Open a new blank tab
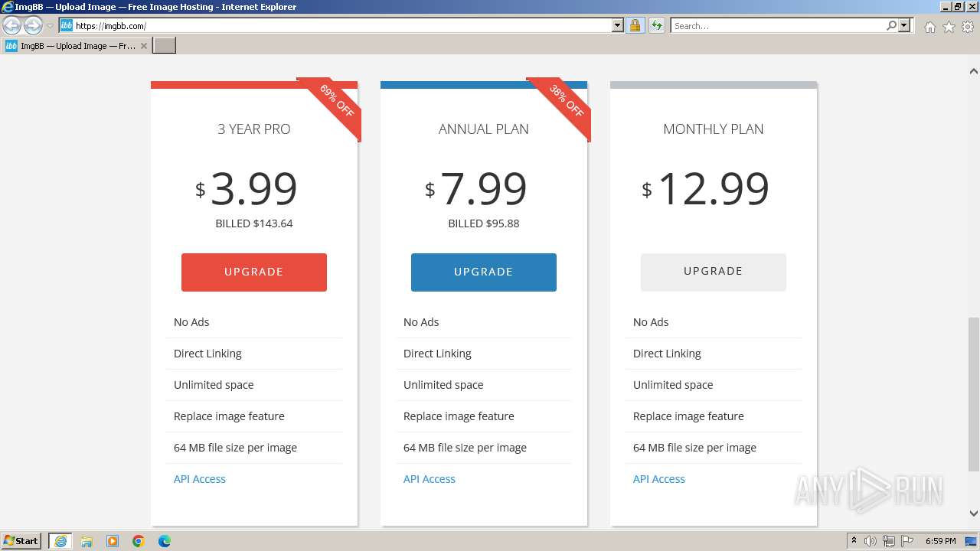Viewport: 980px width, 551px height. [165, 46]
